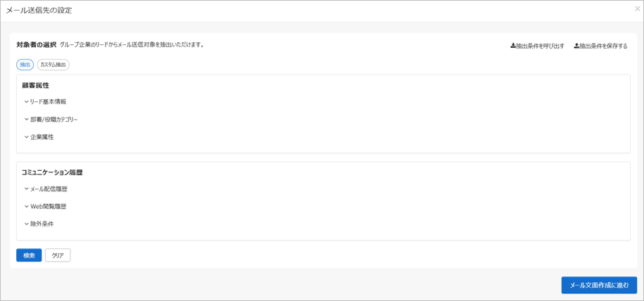Screen dimensions: 644x301
Task: Expand the リード基本情報 chevron
Action: [27, 102]
